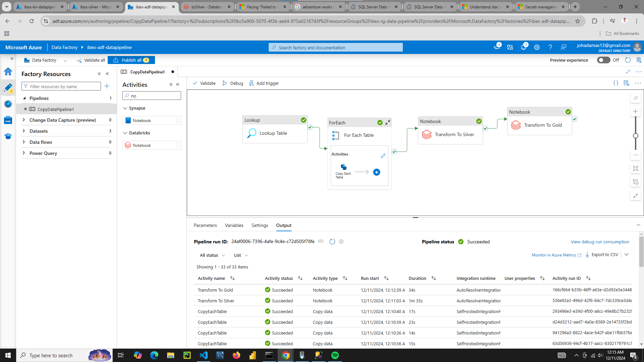This screenshot has width=644, height=362.
Task: Click success checkbox on Transform To Gold
Action: (575, 119)
